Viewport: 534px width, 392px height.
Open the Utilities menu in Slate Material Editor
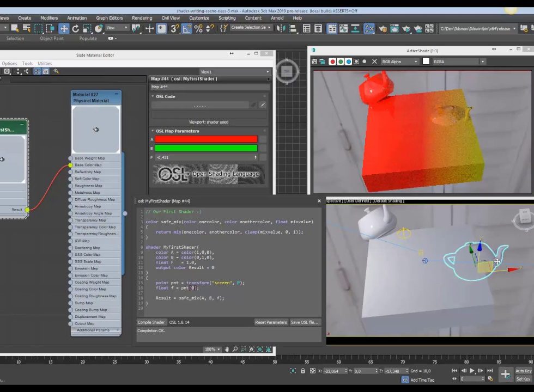click(45, 63)
